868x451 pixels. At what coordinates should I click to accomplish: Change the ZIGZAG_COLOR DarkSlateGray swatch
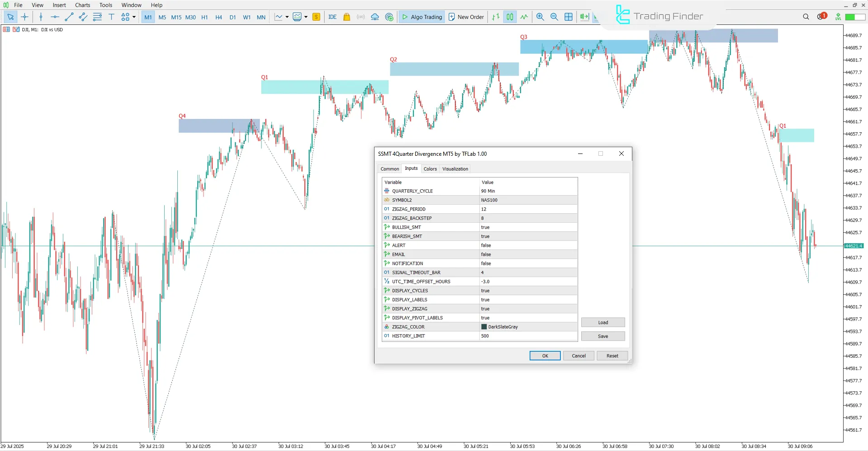click(x=485, y=326)
